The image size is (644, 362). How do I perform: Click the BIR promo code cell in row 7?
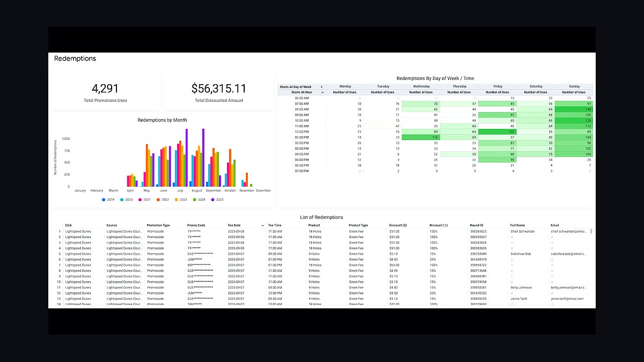click(x=199, y=265)
